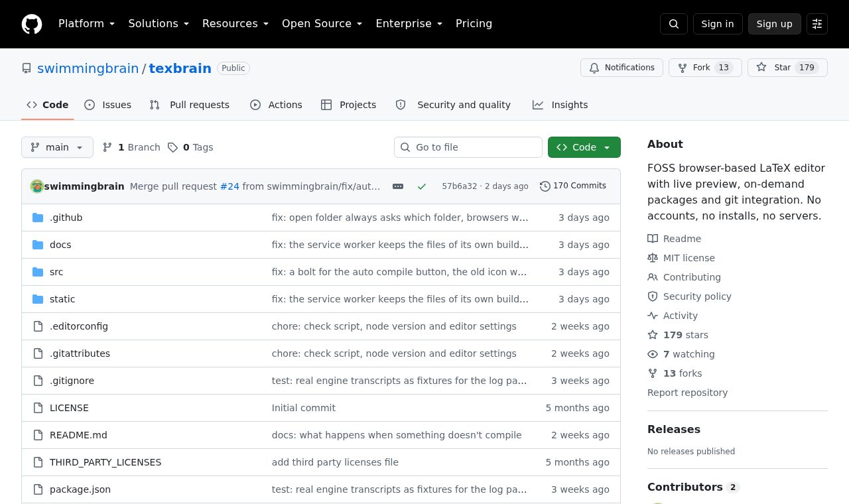Star the texbrain repository

tap(787, 68)
